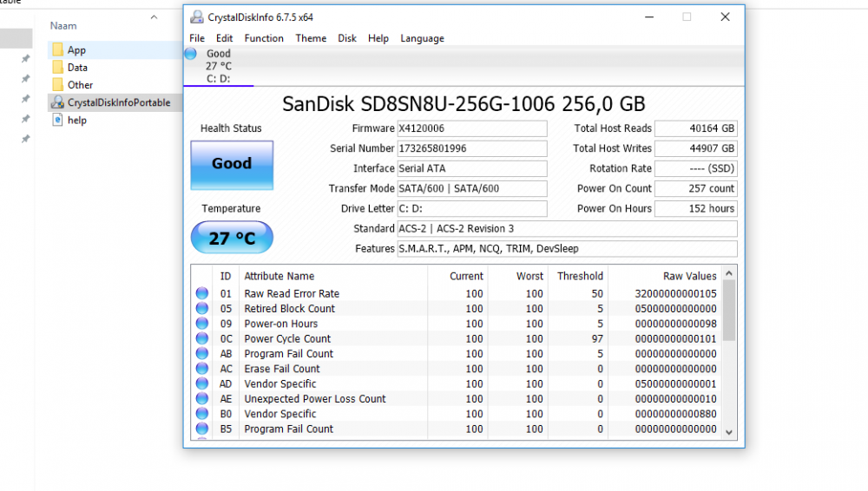Viewport: 868px width, 491px height.
Task: Open the Language menu
Action: point(422,38)
